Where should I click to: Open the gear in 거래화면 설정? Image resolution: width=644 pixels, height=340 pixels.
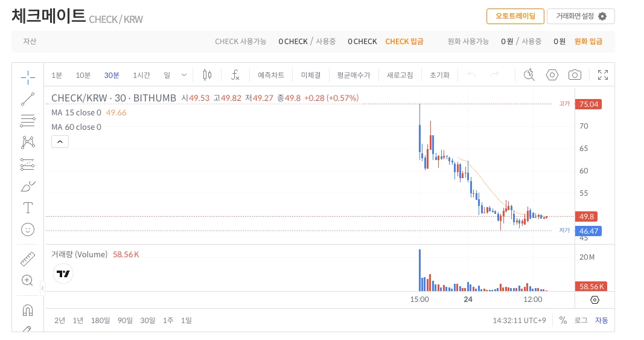click(602, 16)
